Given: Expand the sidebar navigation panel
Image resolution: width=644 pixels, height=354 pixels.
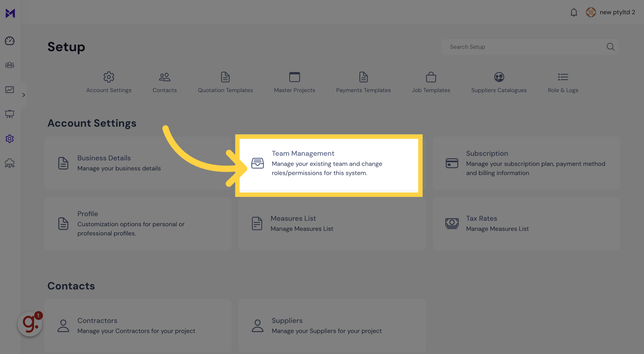Looking at the screenshot, I should tap(24, 95).
